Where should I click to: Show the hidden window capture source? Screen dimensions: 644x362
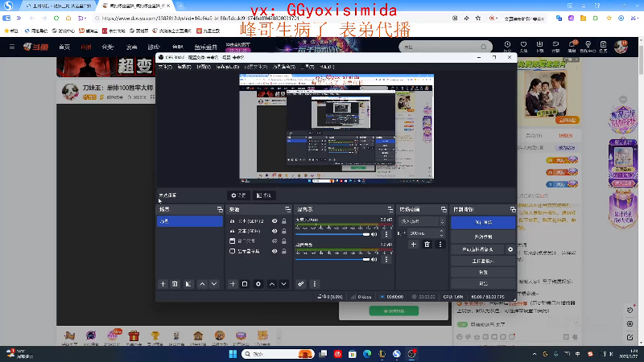(x=275, y=241)
